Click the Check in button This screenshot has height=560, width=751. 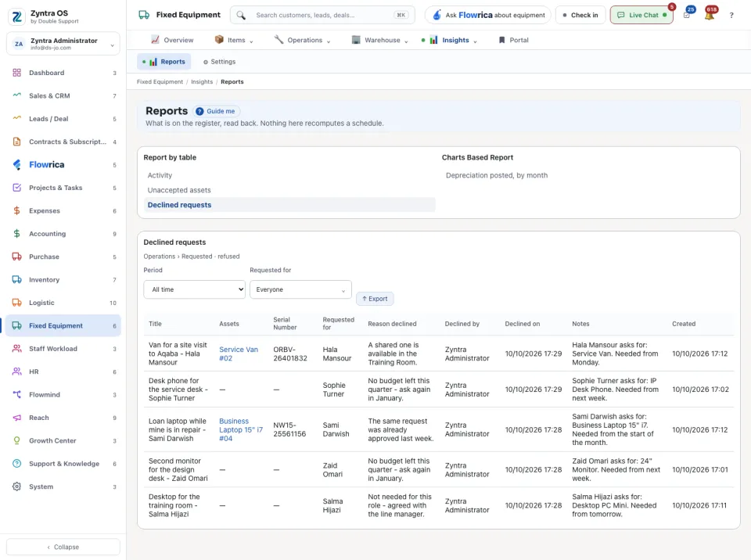click(x=580, y=16)
